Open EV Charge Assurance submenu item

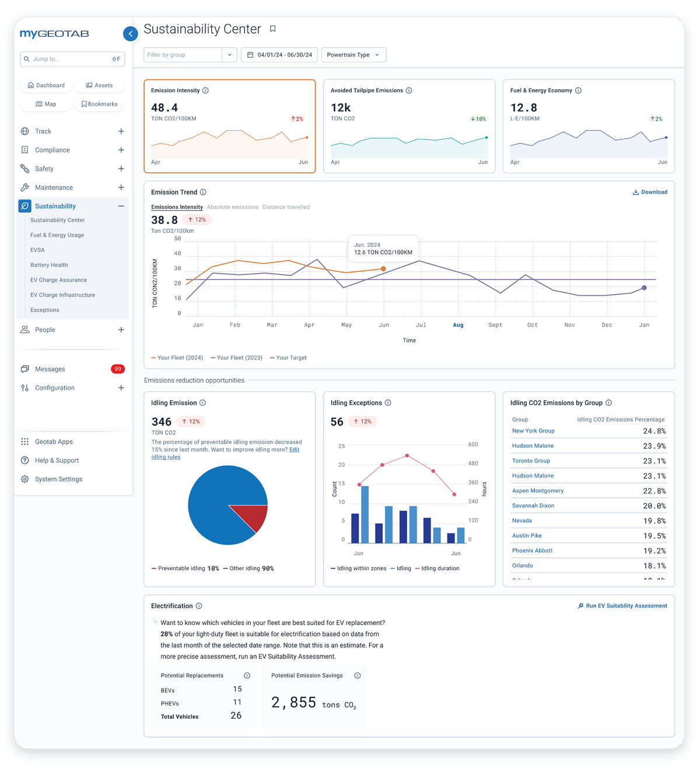[58, 280]
